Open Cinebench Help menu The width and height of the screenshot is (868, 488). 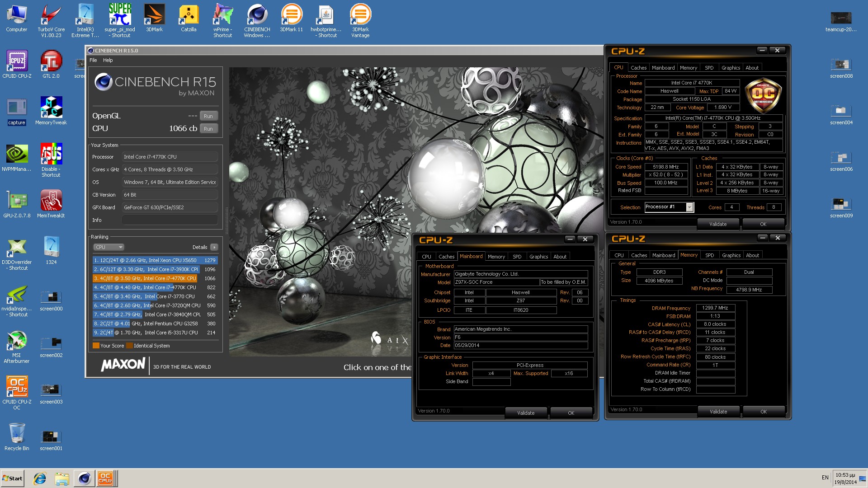(108, 60)
